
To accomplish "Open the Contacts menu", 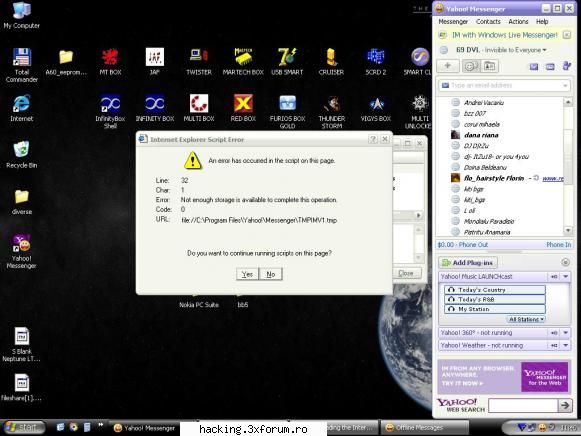I will (488, 21).
